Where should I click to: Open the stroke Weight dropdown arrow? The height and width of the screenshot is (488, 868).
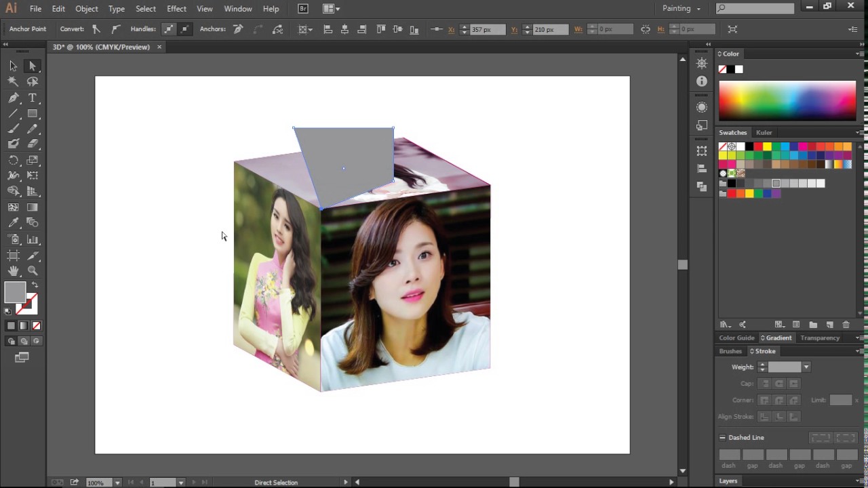tap(806, 367)
